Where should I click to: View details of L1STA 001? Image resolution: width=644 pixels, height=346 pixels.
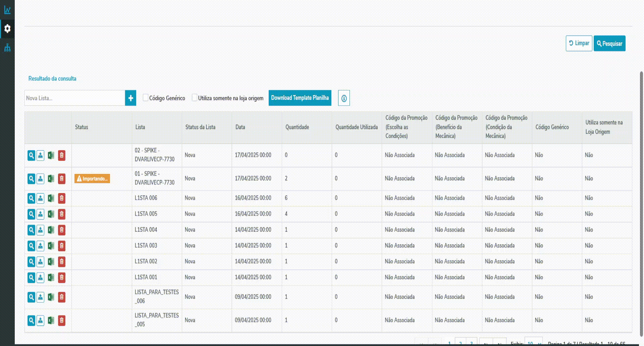[31, 278]
